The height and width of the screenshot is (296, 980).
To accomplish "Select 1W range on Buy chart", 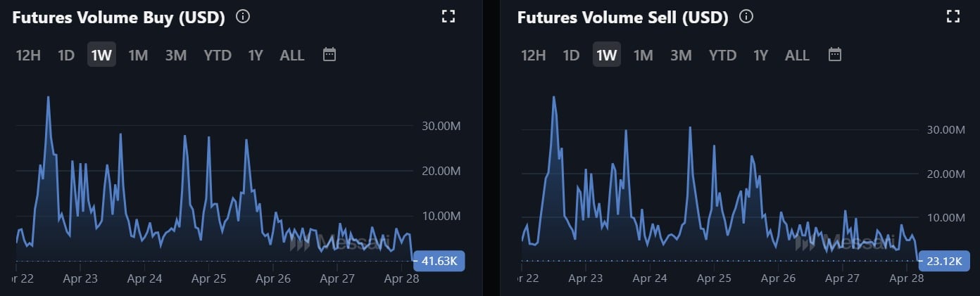I will [101, 55].
